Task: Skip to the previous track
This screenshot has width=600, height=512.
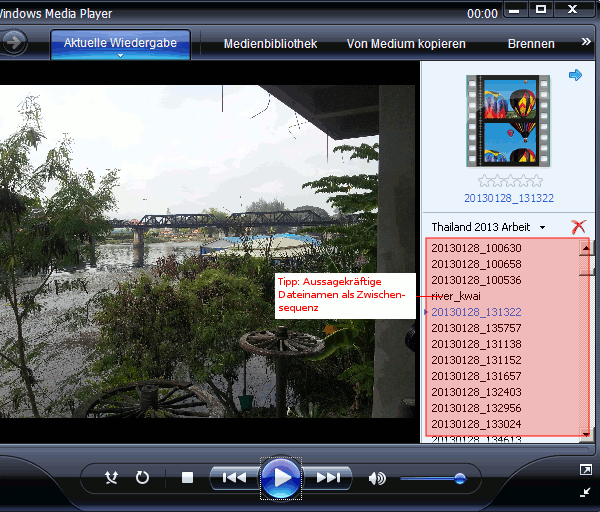Action: (x=234, y=478)
